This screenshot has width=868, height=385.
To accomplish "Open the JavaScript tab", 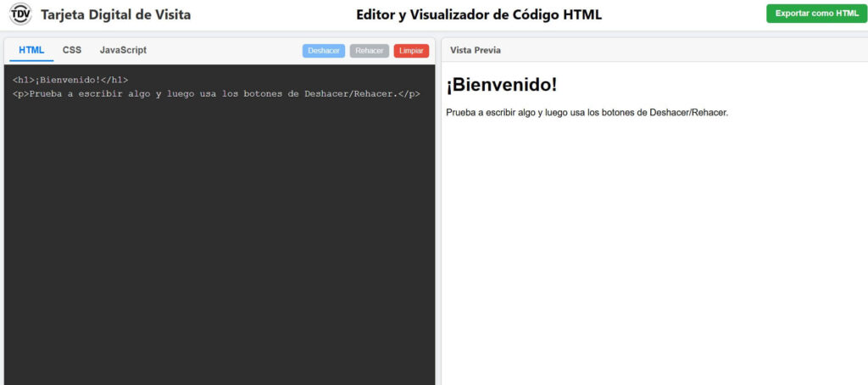I will click(123, 50).
